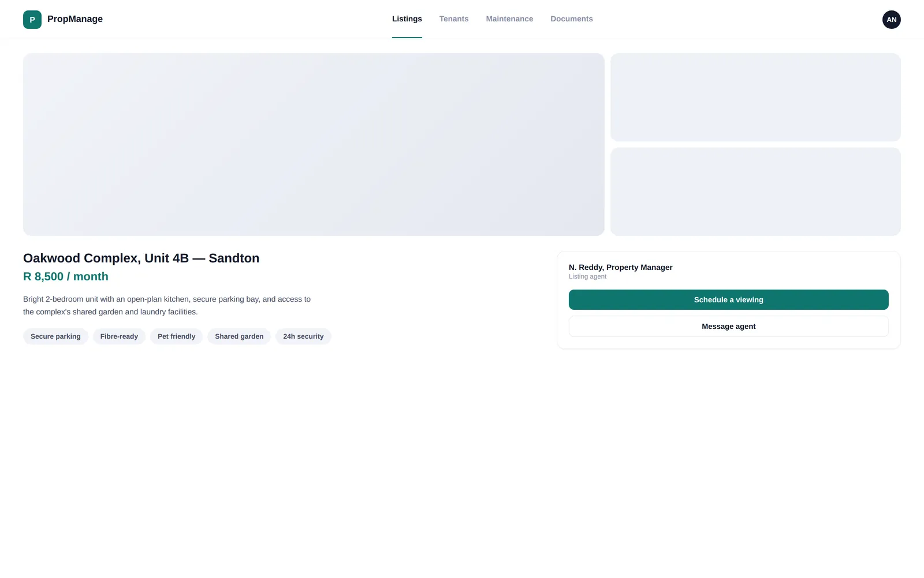Select the Shared garden tag
The width and height of the screenshot is (924, 578).
coord(239,336)
